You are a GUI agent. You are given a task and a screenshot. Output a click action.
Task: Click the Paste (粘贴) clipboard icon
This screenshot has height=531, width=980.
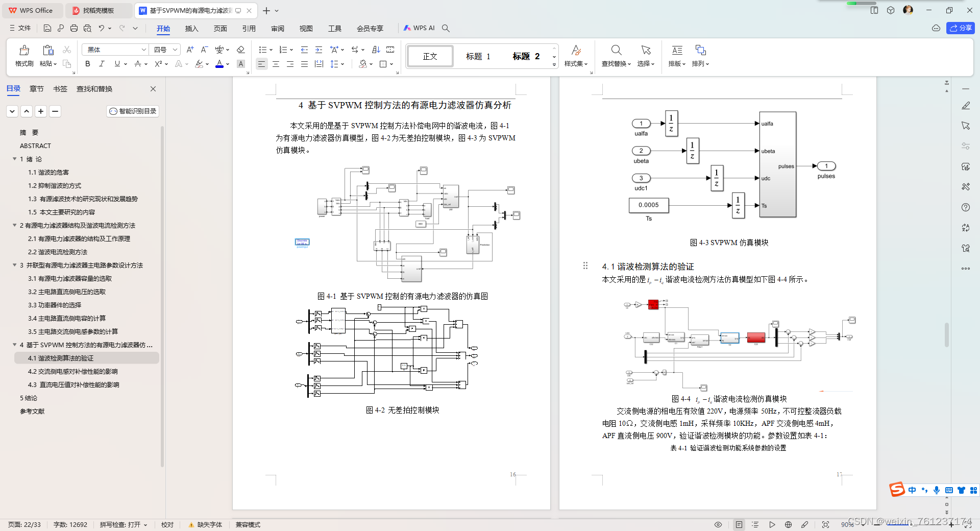48,50
